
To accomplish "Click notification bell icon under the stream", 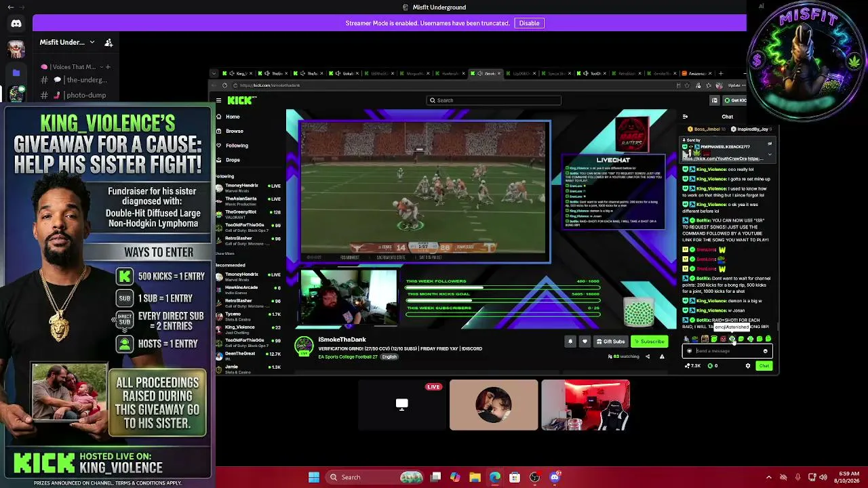I will click(570, 342).
